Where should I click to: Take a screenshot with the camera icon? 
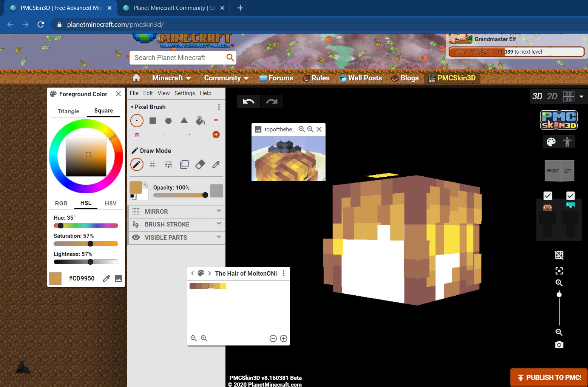click(x=559, y=345)
